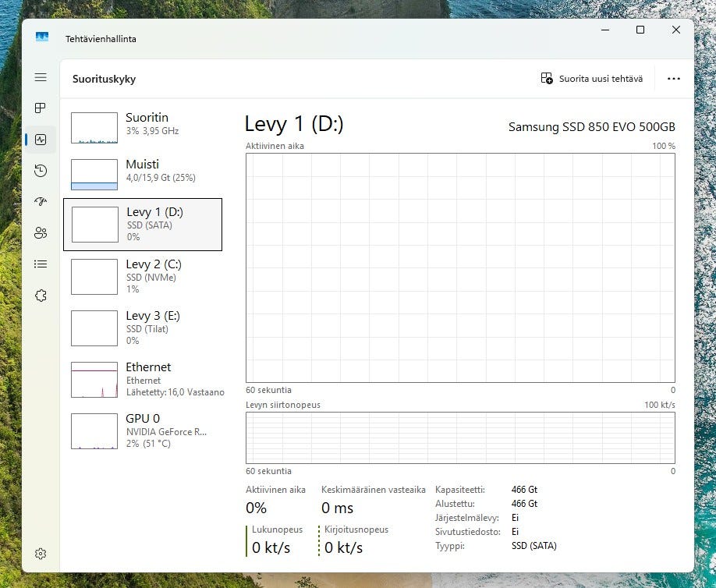Click the 'Kapasiteetti:' label
The image size is (716, 588).
click(x=460, y=490)
